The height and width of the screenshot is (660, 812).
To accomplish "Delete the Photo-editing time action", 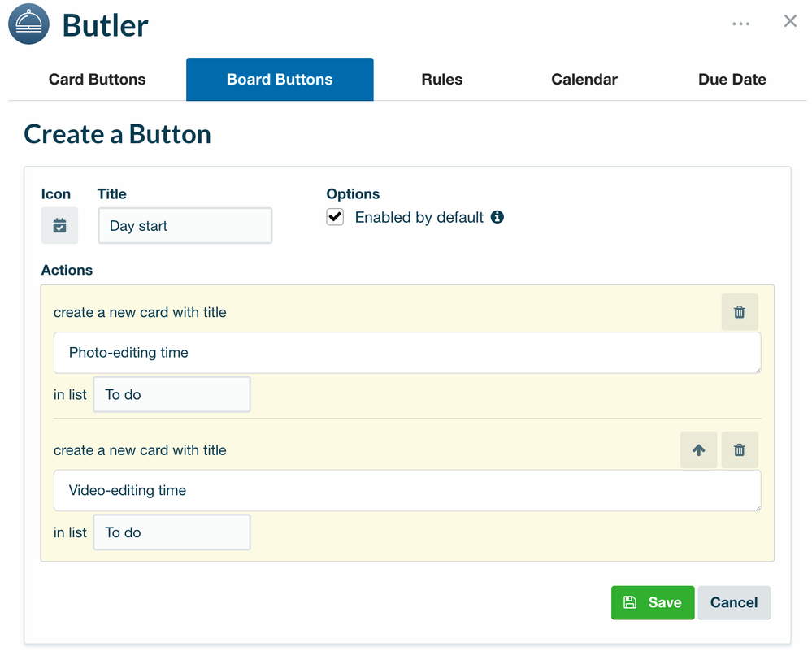I will [740, 312].
